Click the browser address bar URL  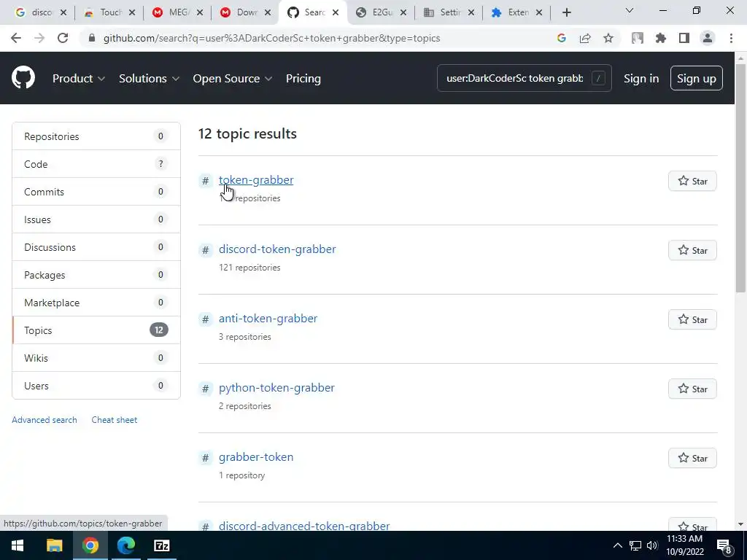pos(271,38)
